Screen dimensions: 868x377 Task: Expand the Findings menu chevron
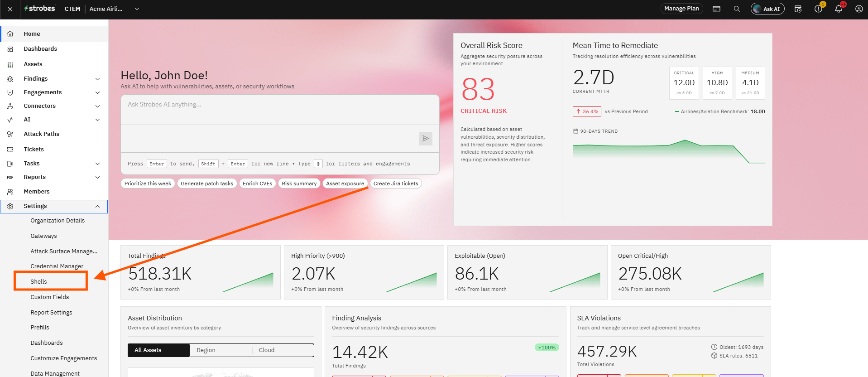pos(97,79)
